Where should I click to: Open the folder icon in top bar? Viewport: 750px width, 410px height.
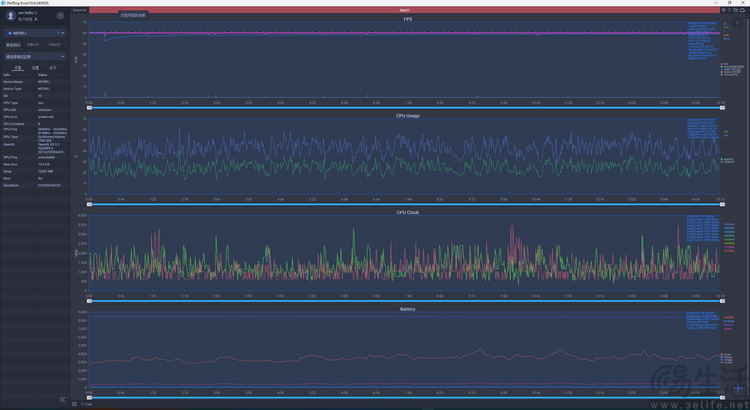point(736,10)
